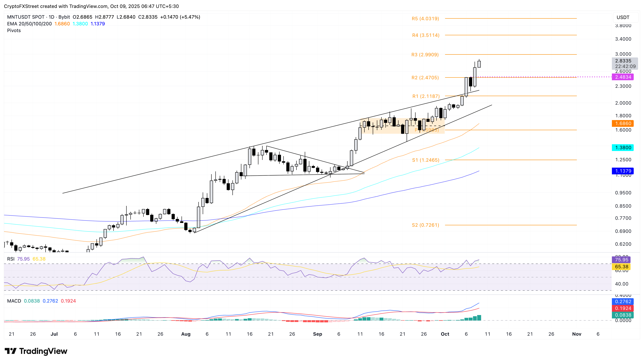Click the EMA 20/50/100/200 indicator legend
Image resolution: width=644 pixels, height=363 pixels.
(x=30, y=24)
